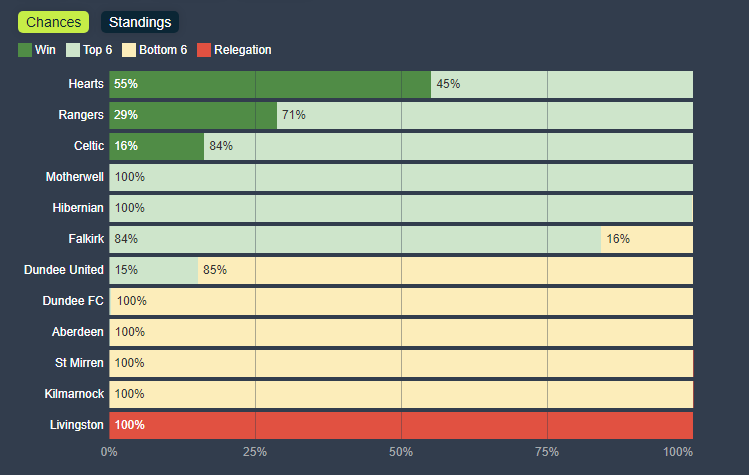Screen dimensions: 749x475
Task: Toggle the Relegation legend swatch
Action: (204, 50)
